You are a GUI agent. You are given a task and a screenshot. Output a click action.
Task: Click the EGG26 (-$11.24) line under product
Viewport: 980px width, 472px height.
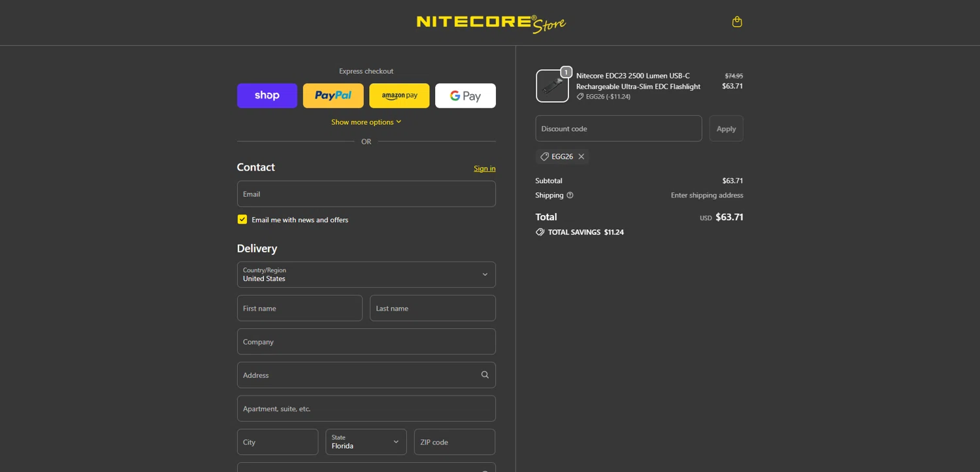[604, 97]
